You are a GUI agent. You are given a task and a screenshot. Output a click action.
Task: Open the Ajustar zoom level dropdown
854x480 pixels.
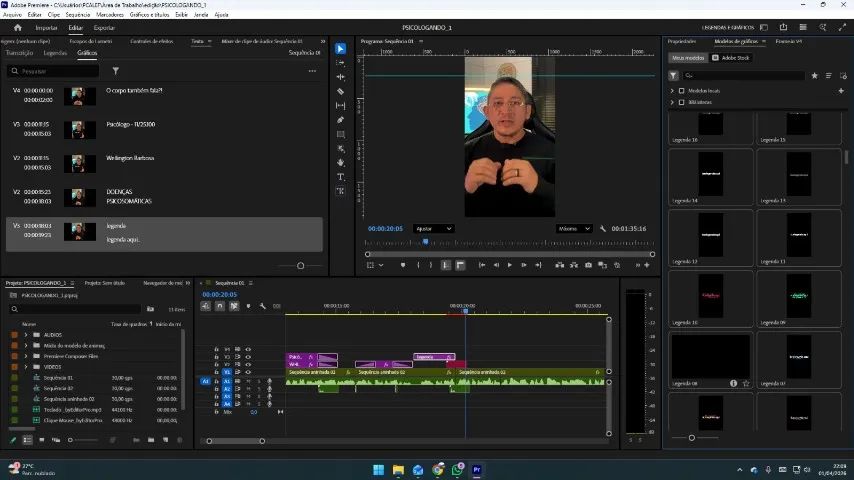pyautogui.click(x=433, y=229)
